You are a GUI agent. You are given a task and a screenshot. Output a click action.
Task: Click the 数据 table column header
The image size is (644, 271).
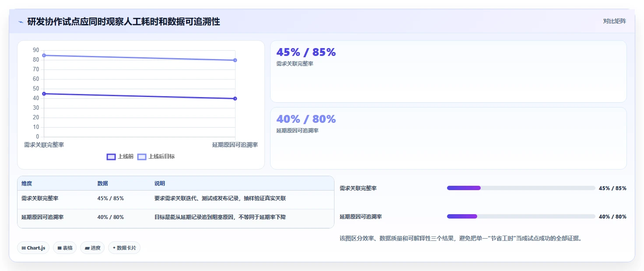102,184
